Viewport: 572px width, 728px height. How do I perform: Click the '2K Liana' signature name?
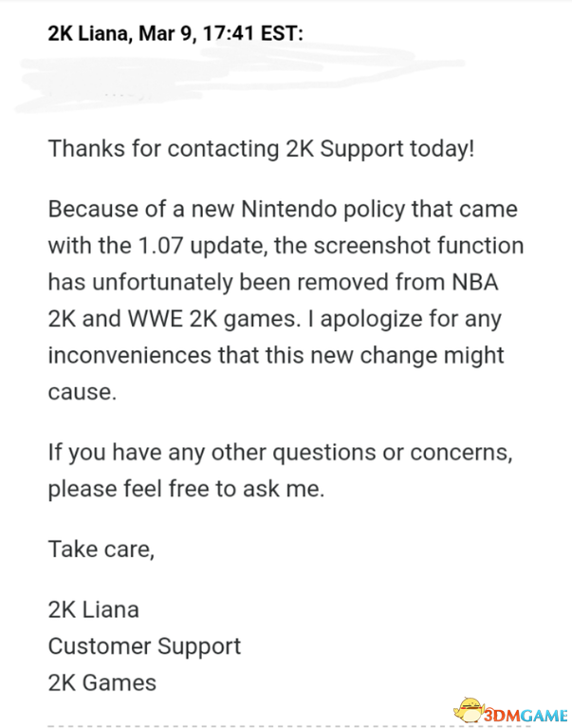[x=93, y=607]
